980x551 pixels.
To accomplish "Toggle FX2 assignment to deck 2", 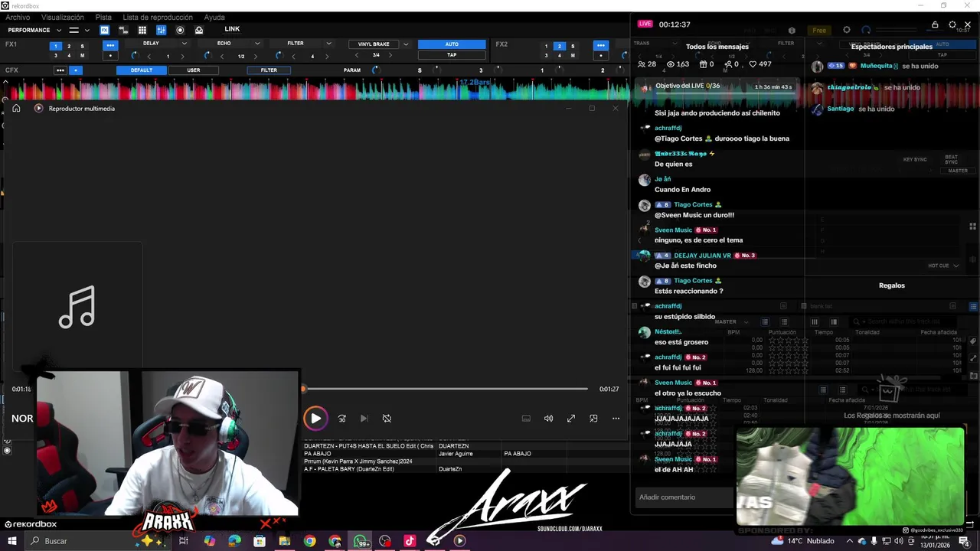I will tap(559, 46).
